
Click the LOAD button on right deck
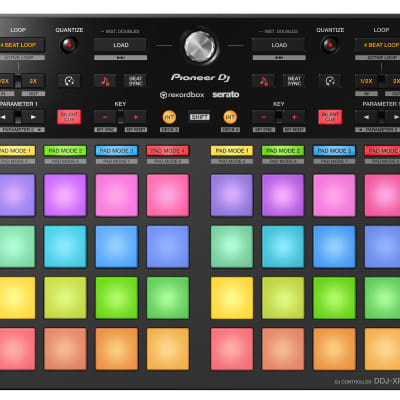pyautogui.click(x=279, y=45)
